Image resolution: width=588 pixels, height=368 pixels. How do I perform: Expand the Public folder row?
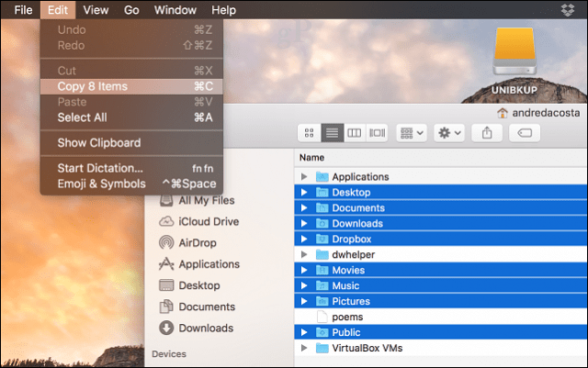304,332
